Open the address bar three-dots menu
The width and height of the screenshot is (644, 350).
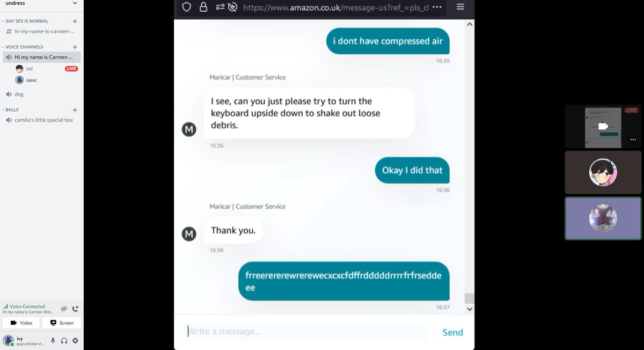point(437,8)
